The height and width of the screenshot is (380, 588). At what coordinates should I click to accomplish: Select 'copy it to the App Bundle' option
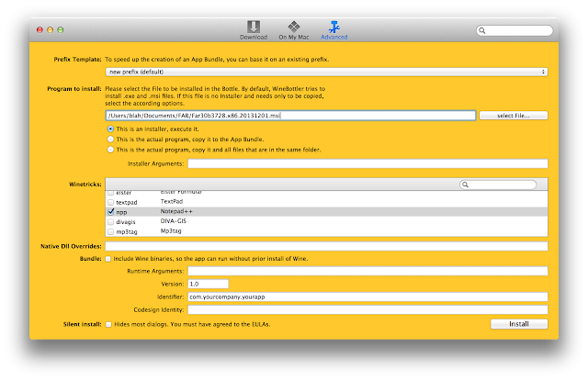point(110,140)
